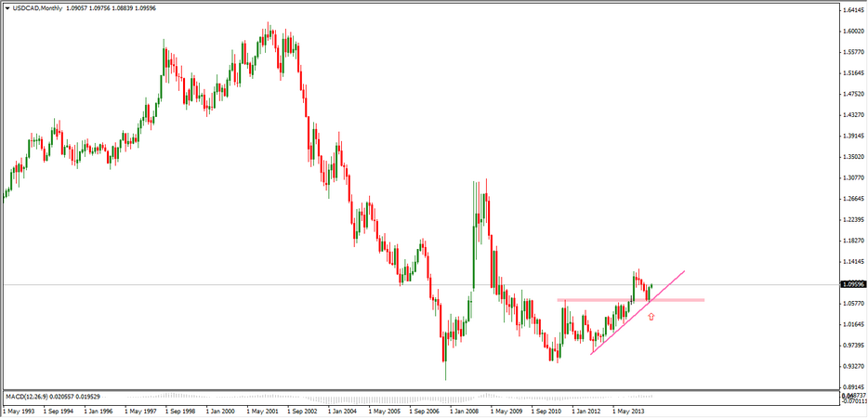The width and height of the screenshot is (868, 418).
Task: Click the grey horizontal current price line
Action: coord(279,284)
